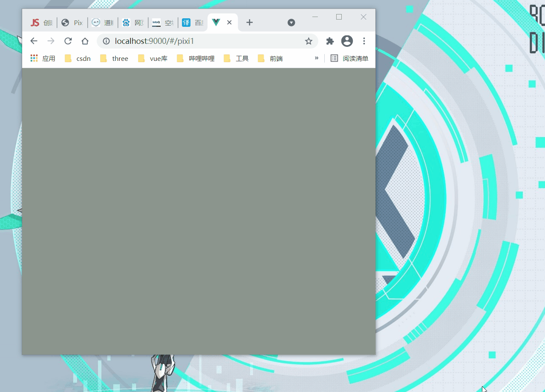Open a new tab with plus

(250, 23)
